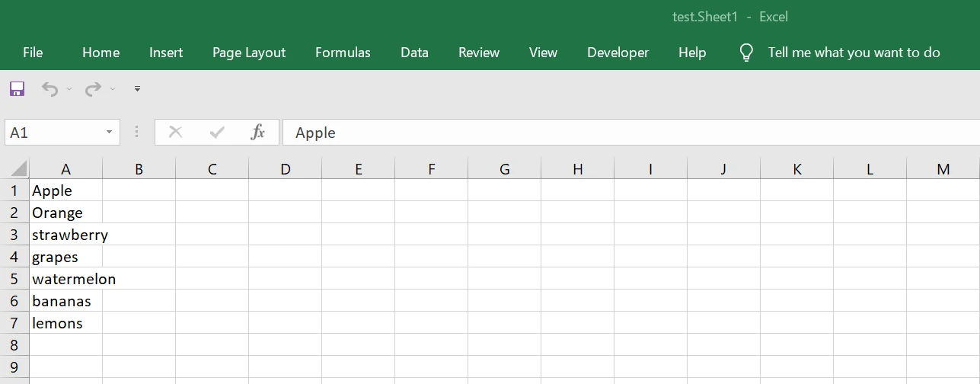Screen dimensions: 980x384
Task: Switch to the Developer tab
Action: click(x=618, y=53)
